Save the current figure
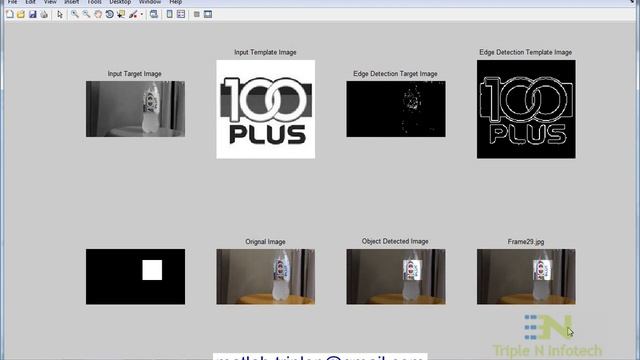Image resolution: width=640 pixels, height=360 pixels. coord(32,15)
